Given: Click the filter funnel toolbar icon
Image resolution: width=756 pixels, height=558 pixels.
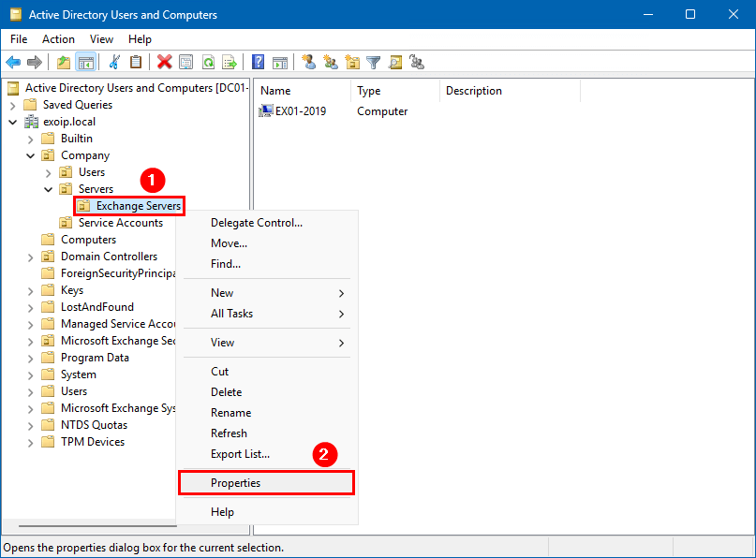Looking at the screenshot, I should 374,63.
